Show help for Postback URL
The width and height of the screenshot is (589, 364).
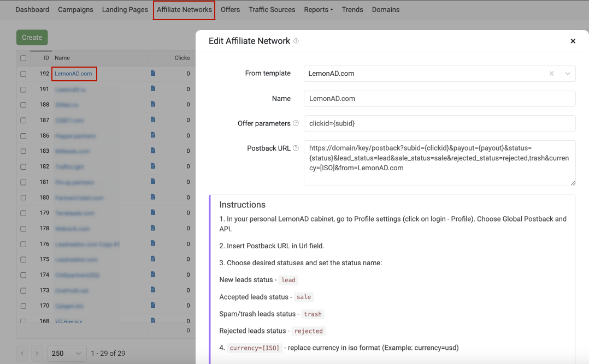click(x=296, y=148)
